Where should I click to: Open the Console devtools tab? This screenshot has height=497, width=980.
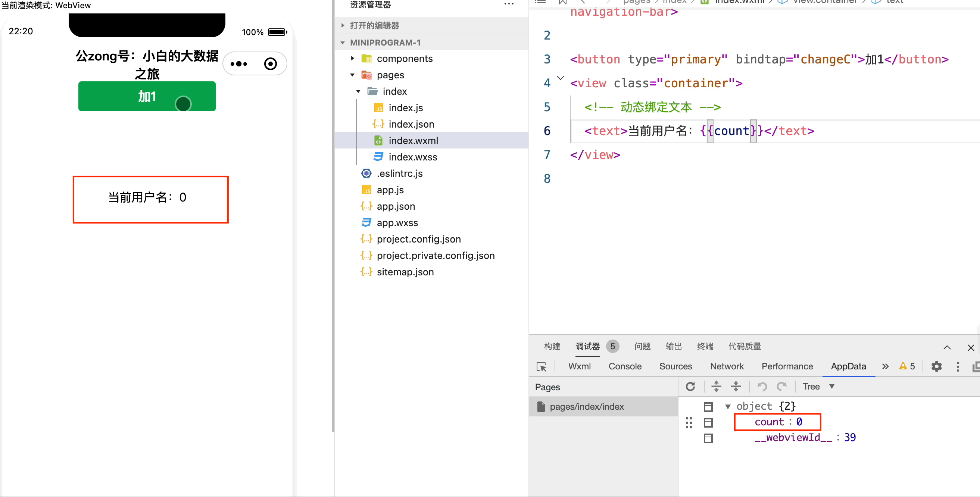(x=625, y=366)
